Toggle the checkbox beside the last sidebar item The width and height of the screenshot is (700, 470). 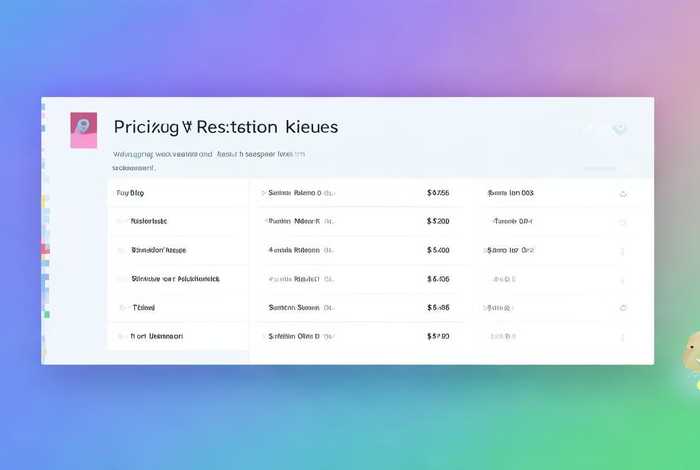[121, 336]
